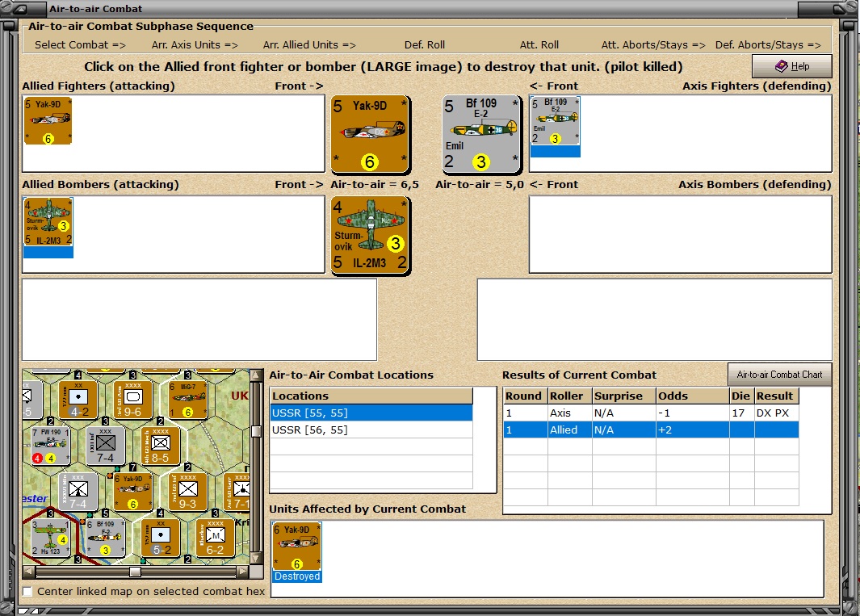The image size is (860, 616).
Task: Click the Def. Aborts/Stays subphase label
Action: point(768,45)
